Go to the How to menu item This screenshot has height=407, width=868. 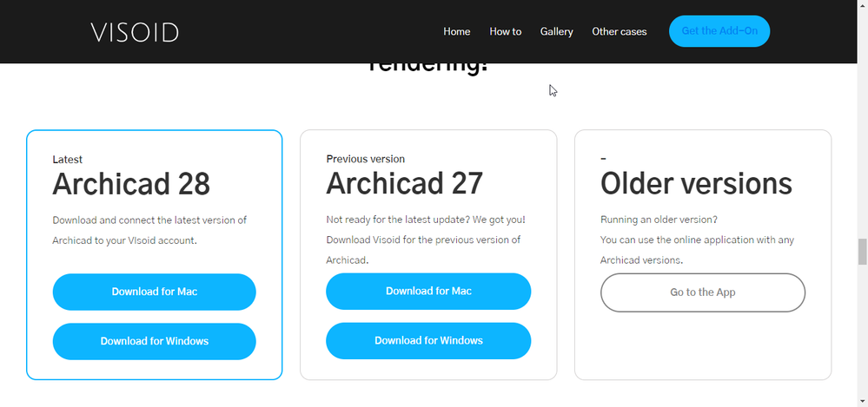coord(505,32)
